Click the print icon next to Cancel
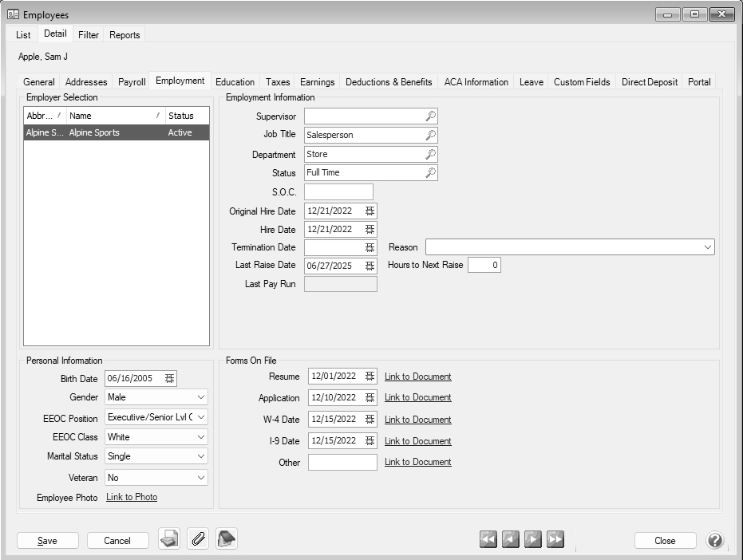The image size is (743, 560). point(168,540)
